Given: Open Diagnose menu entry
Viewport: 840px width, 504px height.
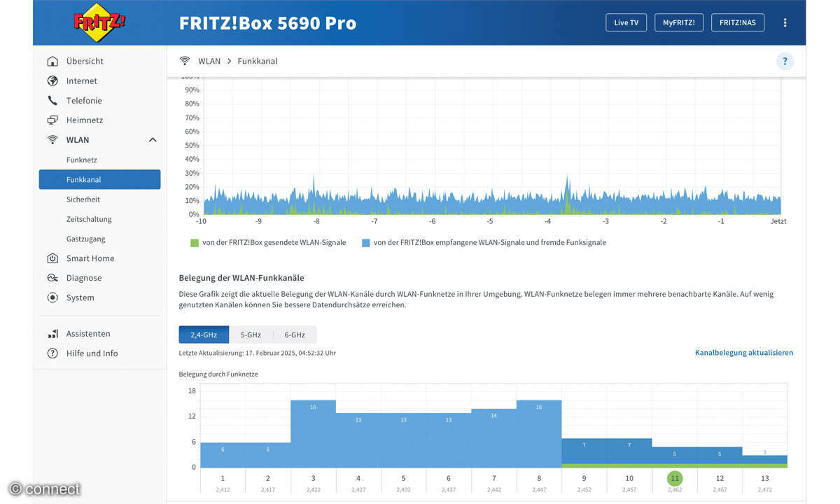Looking at the screenshot, I should click(x=84, y=278).
